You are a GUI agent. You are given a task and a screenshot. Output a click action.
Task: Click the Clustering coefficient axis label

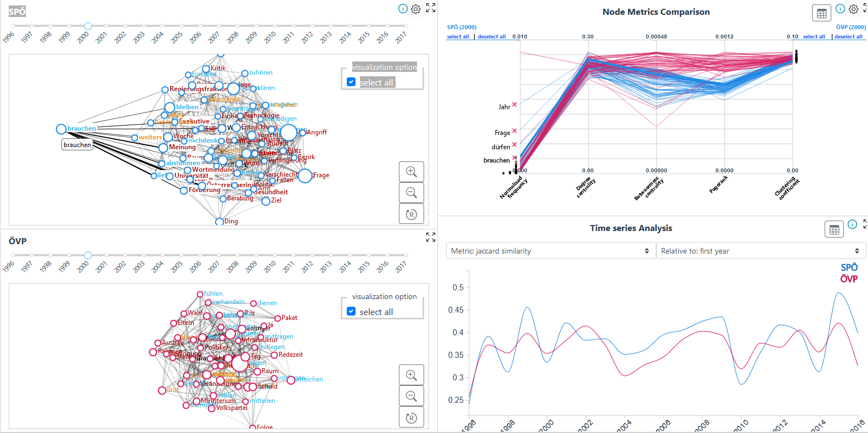click(x=787, y=188)
